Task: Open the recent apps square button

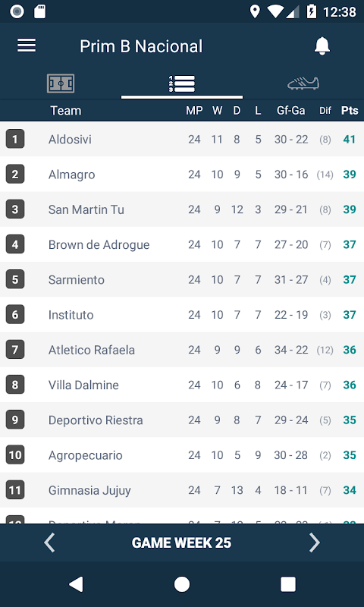Action: 288,583
